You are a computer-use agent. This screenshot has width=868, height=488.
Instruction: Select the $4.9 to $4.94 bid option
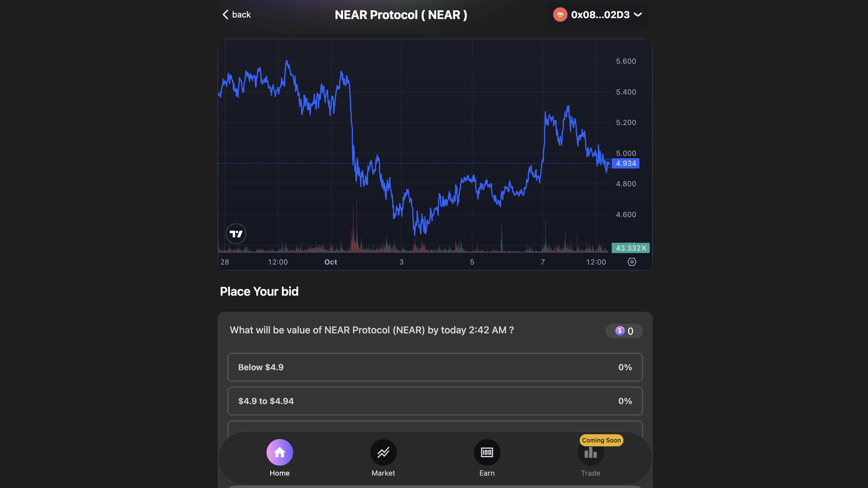coord(435,401)
